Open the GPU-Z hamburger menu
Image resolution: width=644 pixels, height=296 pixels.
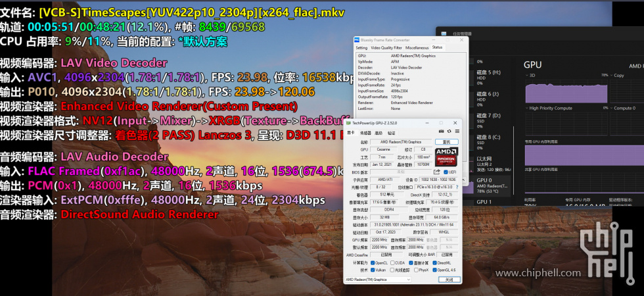[457, 131]
